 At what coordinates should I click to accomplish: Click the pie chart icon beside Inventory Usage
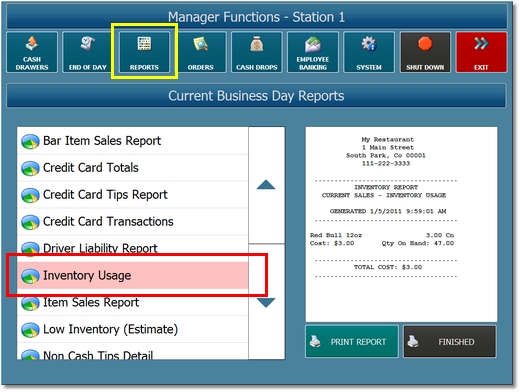30,276
